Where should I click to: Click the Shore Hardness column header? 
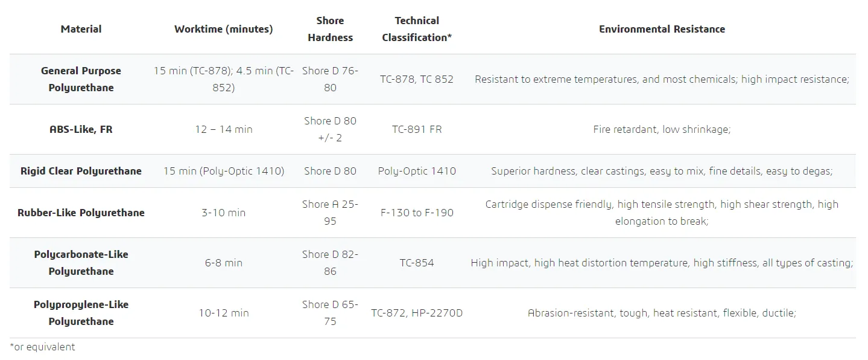tap(330, 29)
